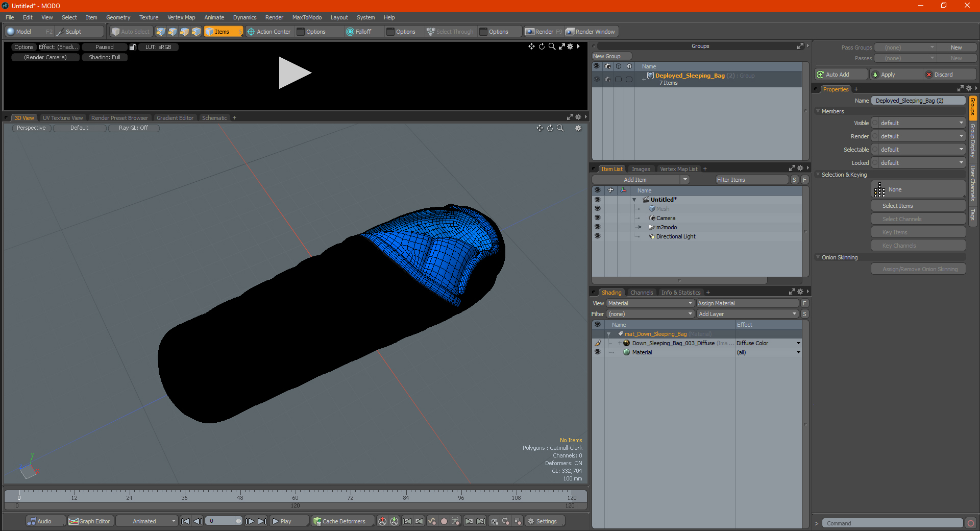Toggle visibility of Deployed_Sleeping_Bag group
The image size is (980, 531).
[597, 79]
